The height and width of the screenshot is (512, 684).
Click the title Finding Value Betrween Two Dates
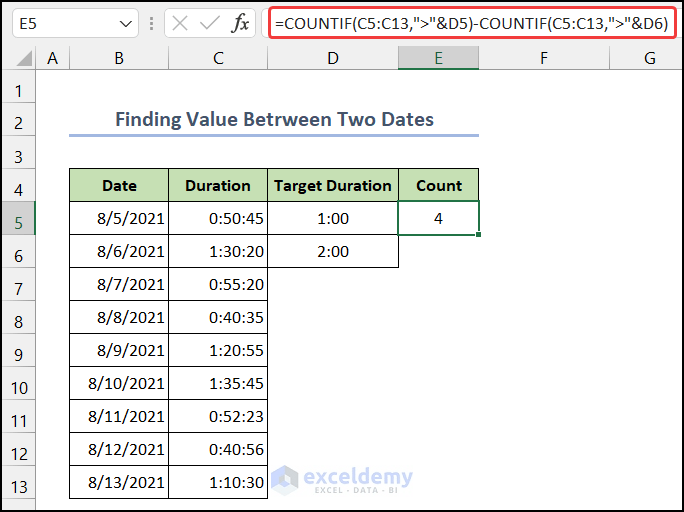pos(274,119)
